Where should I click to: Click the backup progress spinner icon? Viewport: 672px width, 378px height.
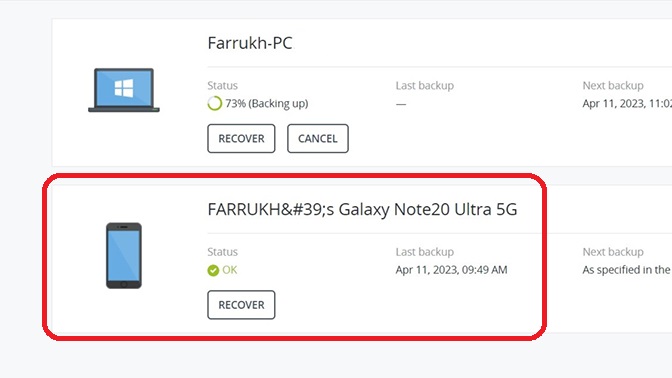tap(215, 103)
